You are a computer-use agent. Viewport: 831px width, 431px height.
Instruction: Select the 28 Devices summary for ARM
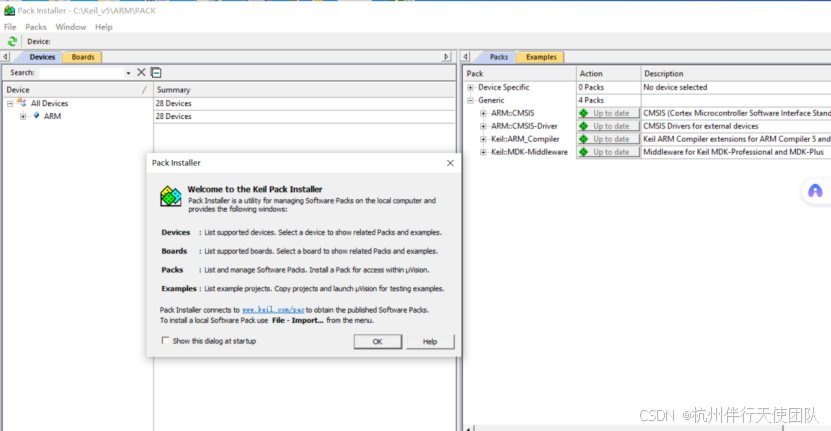point(173,116)
